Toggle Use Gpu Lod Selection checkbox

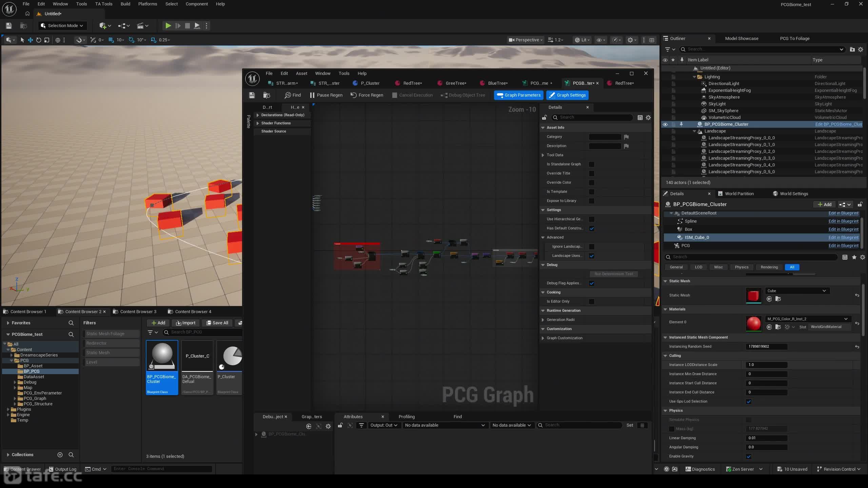coord(749,402)
